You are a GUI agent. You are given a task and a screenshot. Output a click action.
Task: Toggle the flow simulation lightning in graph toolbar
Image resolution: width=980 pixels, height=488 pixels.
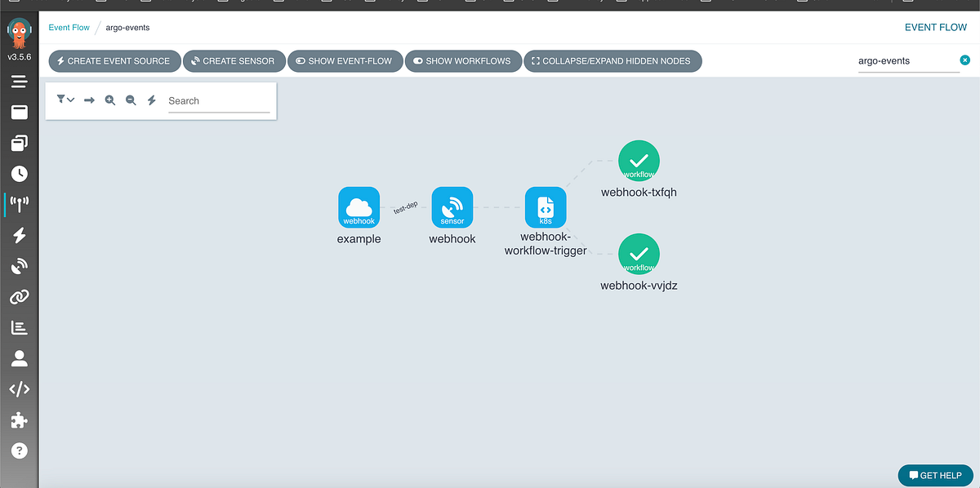[x=151, y=100]
